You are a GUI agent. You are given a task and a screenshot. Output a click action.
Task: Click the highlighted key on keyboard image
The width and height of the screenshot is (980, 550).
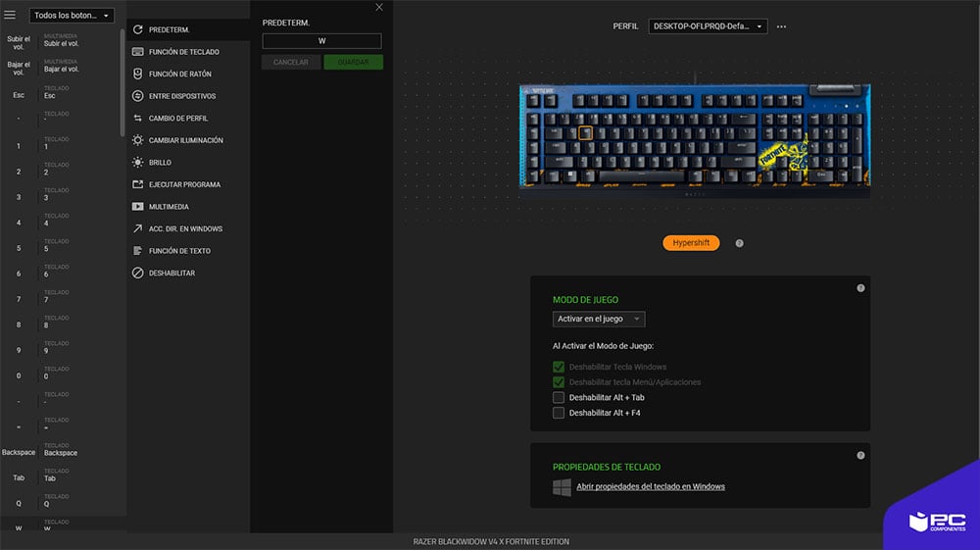click(585, 132)
